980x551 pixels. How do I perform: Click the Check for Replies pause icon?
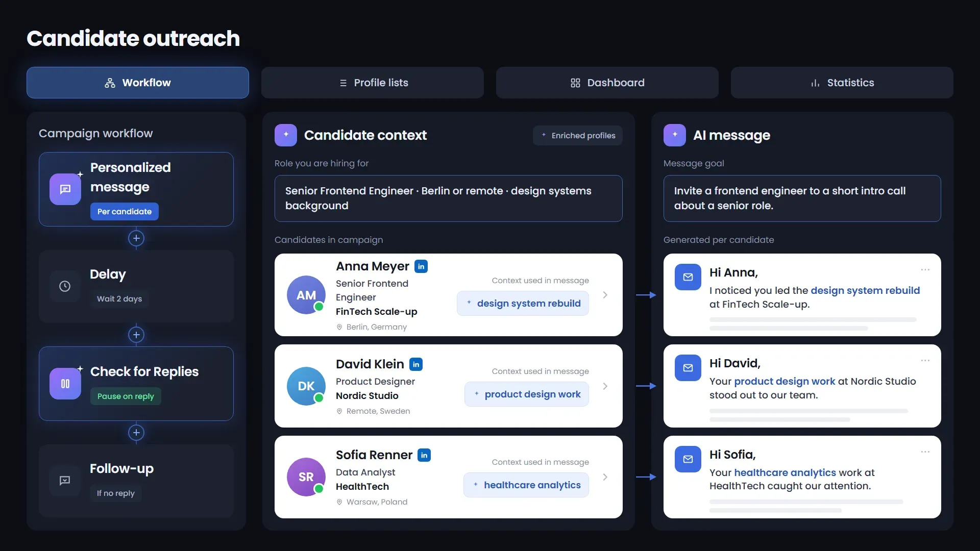(65, 384)
